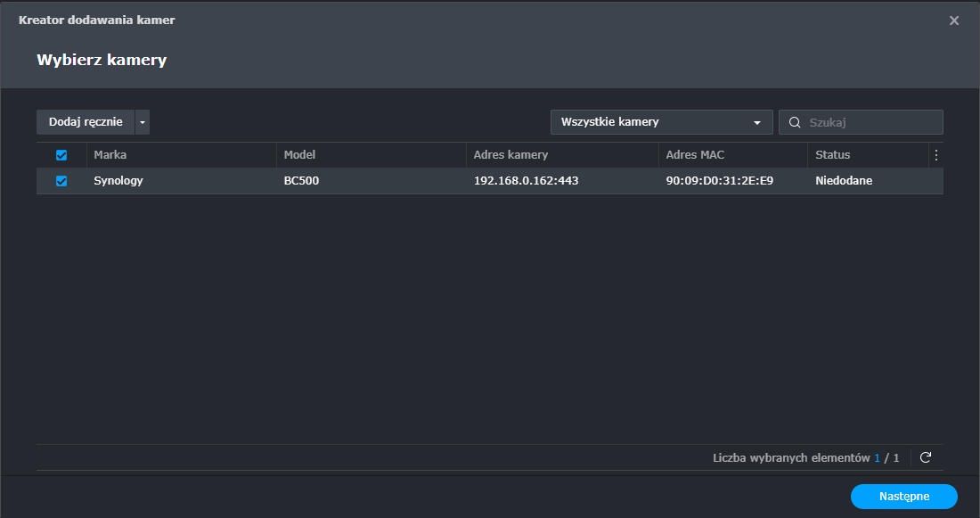This screenshot has height=518, width=980.
Task: Sort by the Adres kamery column header
Action: click(562, 155)
